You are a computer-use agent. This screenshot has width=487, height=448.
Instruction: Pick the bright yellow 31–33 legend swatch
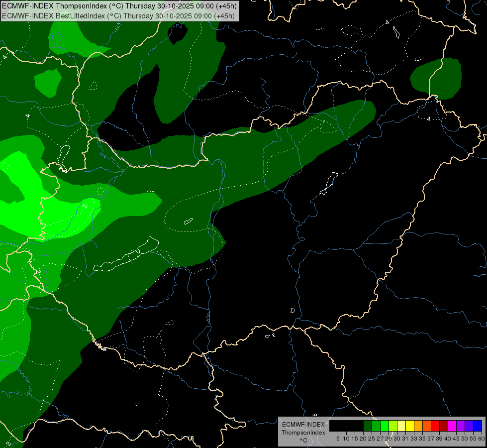point(410,426)
